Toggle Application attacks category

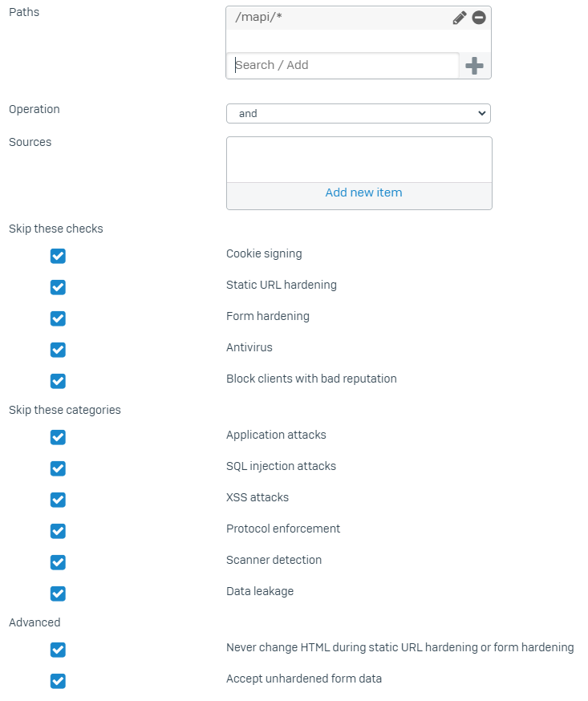point(58,437)
